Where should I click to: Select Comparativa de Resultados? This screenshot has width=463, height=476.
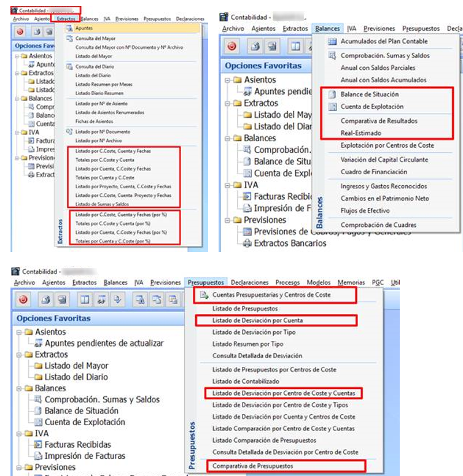379,121
